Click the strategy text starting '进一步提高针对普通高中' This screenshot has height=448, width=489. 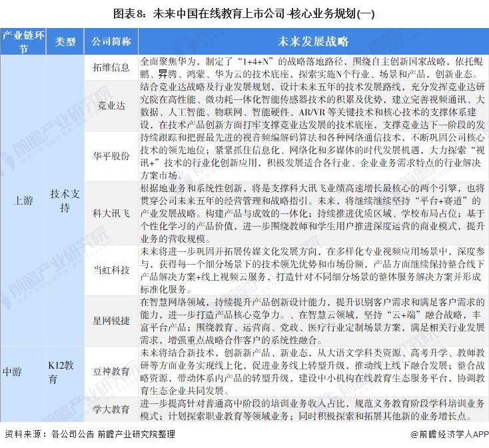[x=312, y=409]
